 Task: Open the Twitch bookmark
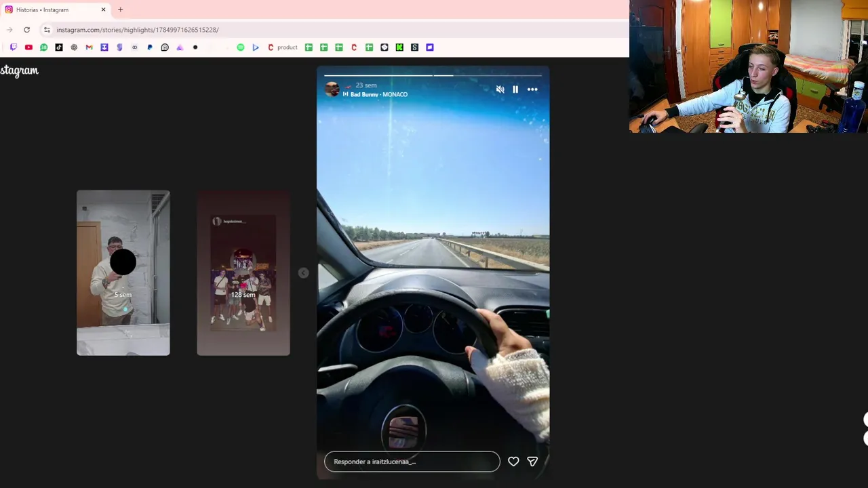click(x=13, y=47)
